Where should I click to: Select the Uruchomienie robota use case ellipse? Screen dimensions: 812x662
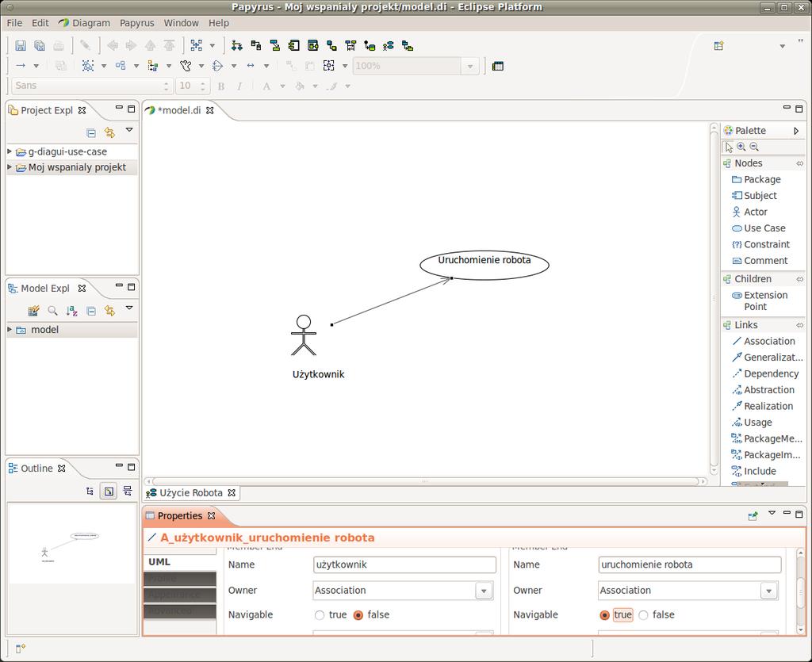pos(485,265)
